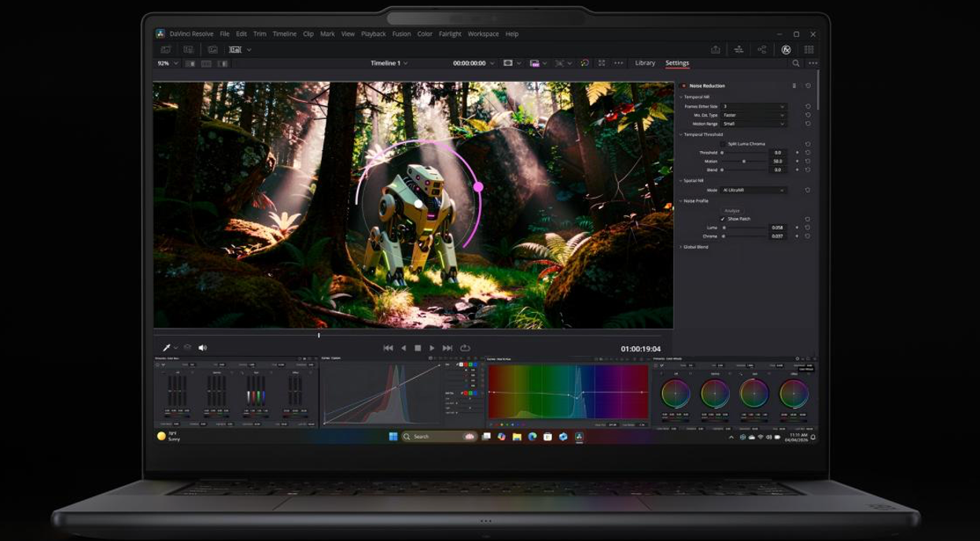Collapse the Temporal NR section
This screenshot has height=541, width=980.
681,97
